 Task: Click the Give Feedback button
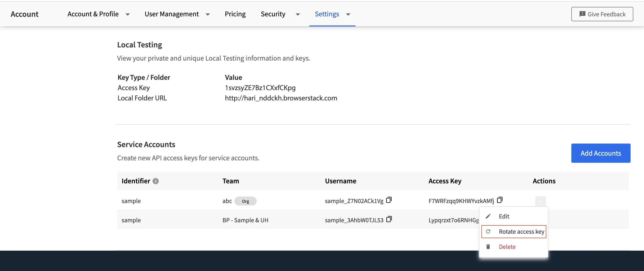(x=602, y=14)
